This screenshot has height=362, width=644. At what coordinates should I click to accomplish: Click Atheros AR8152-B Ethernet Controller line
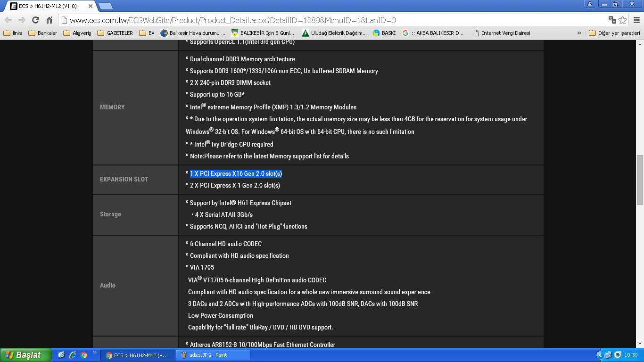262,345
